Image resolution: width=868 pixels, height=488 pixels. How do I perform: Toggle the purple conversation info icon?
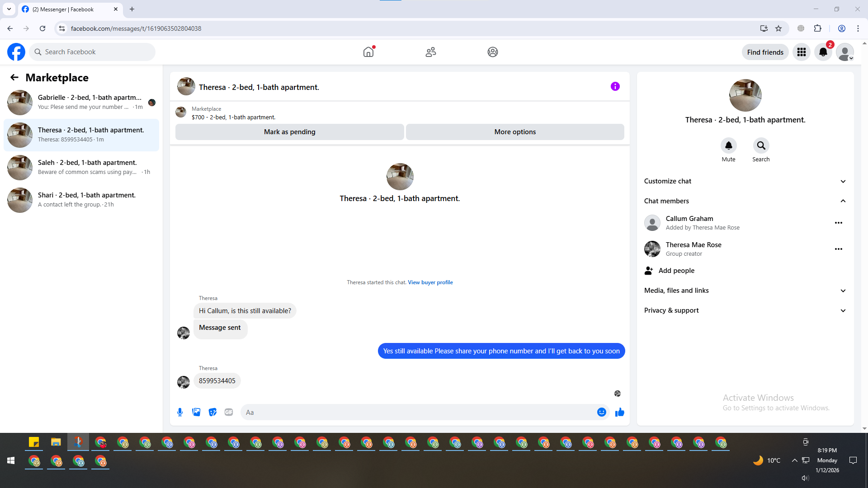615,86
